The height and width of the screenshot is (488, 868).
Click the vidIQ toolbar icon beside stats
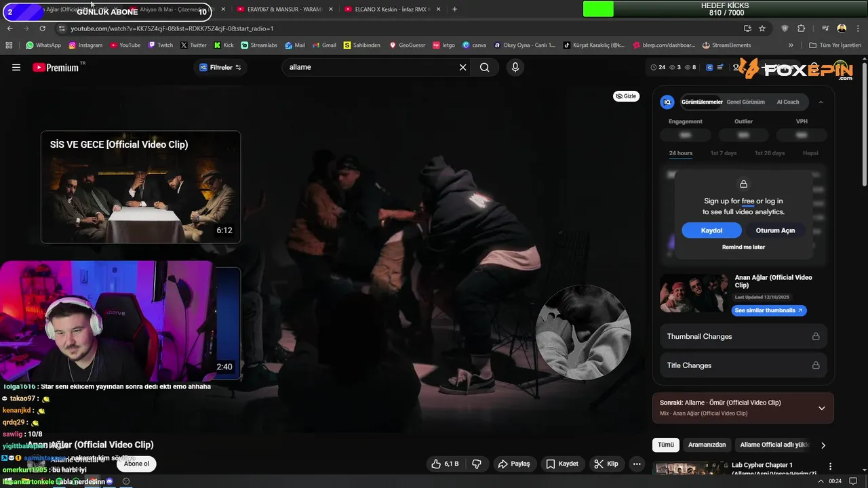pos(710,67)
